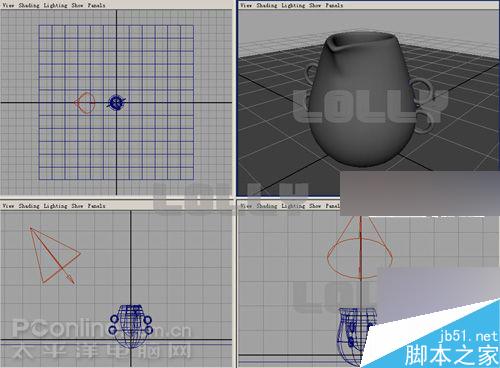Open Shading menu in top-left grid panel
The height and width of the screenshot is (368, 500).
(x=29, y=5)
